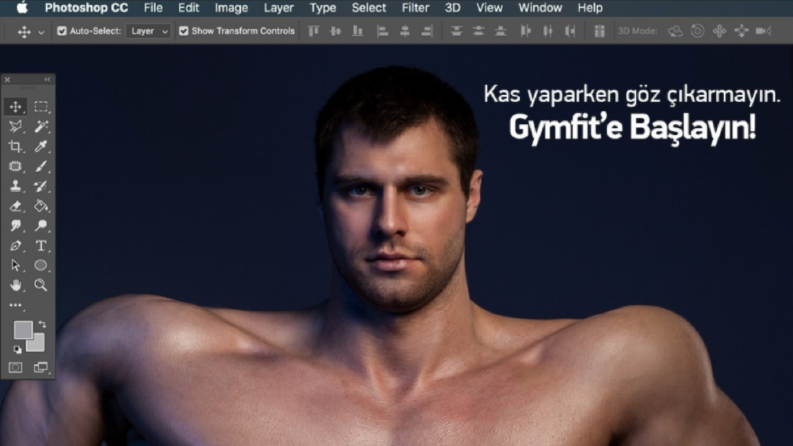Align right edges
The image size is (793, 446).
[427, 31]
